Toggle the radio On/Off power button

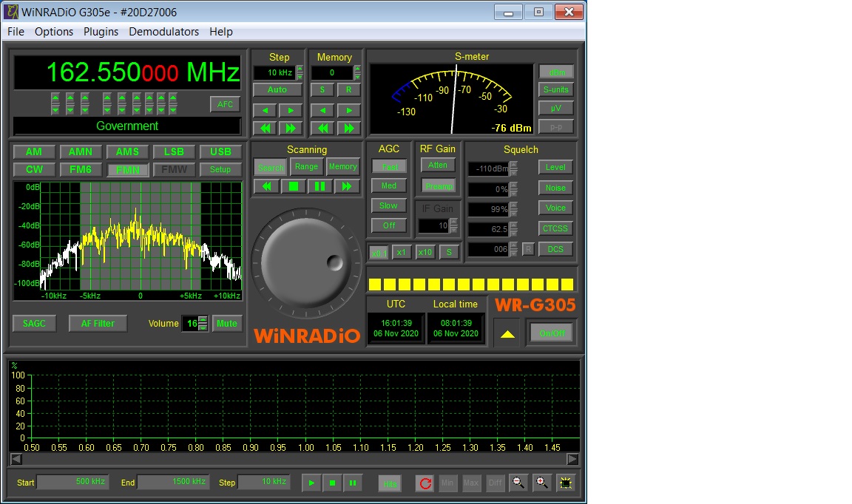coord(551,333)
